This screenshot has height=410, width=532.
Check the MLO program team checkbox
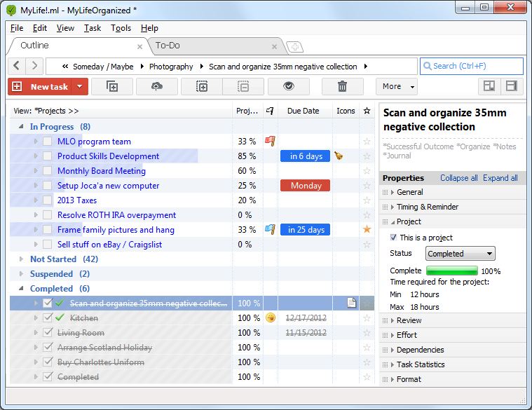point(47,142)
